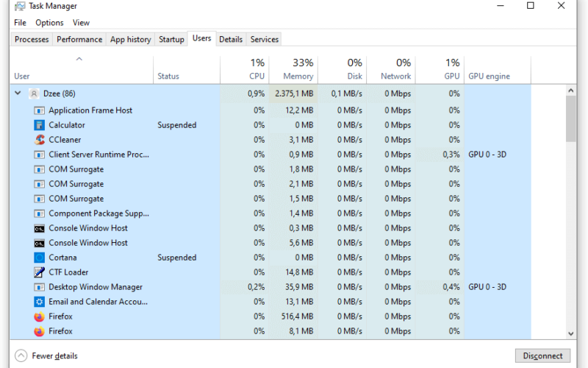Viewport: 588px width, 368px height.
Task: Click the Task Manager title bar icon
Action: [20, 6]
